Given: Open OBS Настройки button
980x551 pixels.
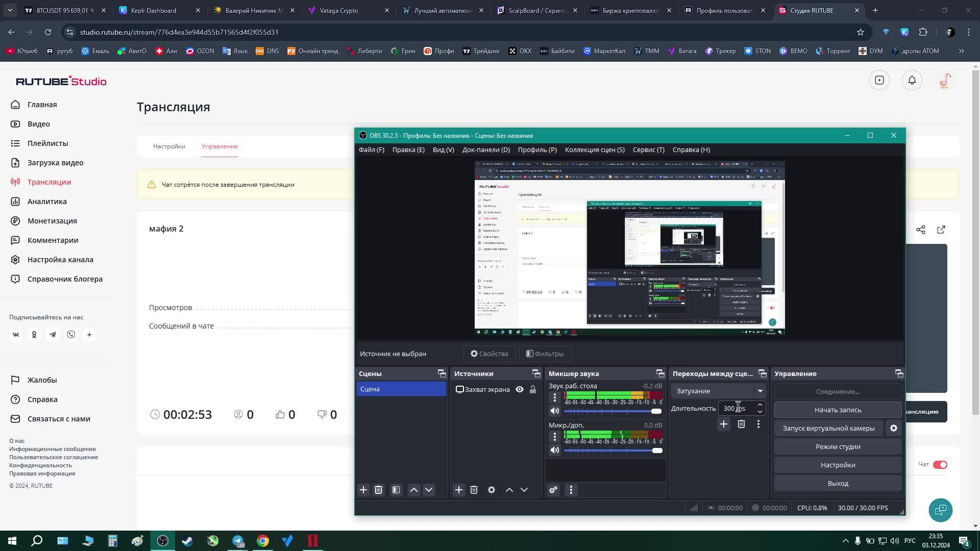Looking at the screenshot, I should (x=838, y=465).
